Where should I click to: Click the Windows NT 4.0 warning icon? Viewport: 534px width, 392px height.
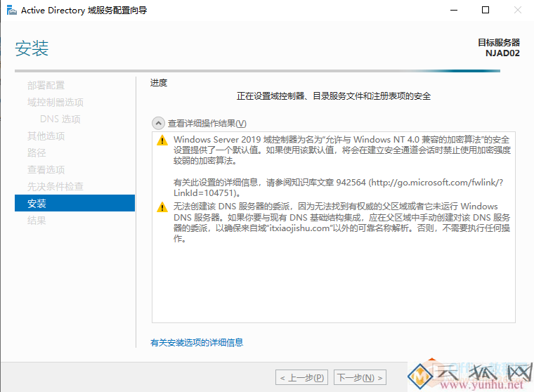point(162,140)
